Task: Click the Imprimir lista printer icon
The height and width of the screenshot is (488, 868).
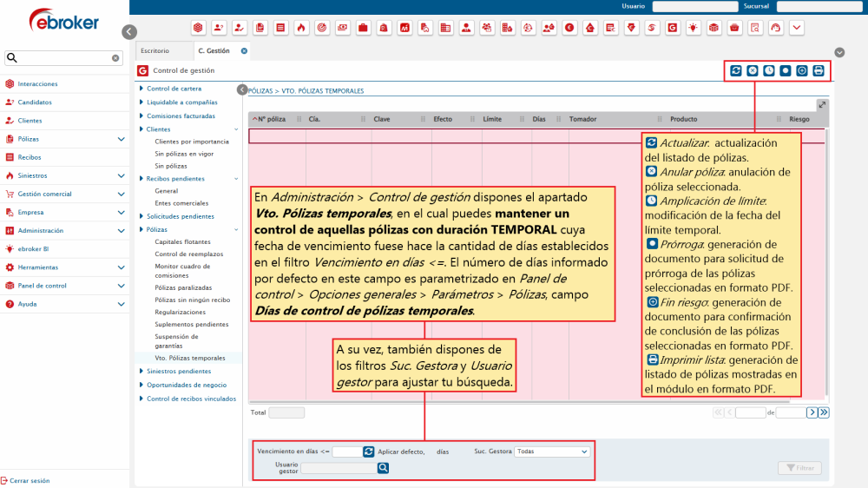Action: point(819,71)
